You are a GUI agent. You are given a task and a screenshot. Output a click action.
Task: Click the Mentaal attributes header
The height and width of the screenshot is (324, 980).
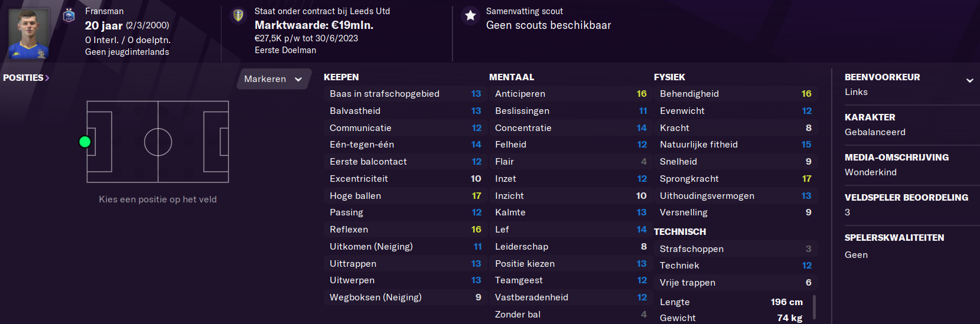[x=512, y=77]
